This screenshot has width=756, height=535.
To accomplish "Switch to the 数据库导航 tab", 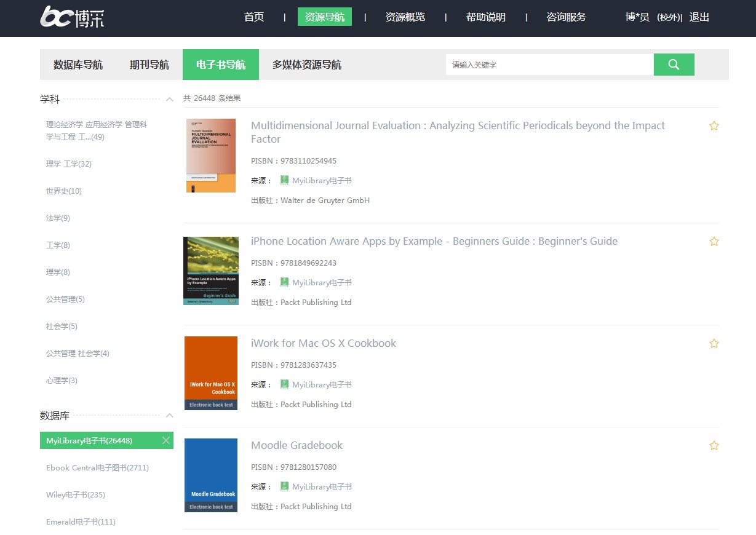I will 78,65.
